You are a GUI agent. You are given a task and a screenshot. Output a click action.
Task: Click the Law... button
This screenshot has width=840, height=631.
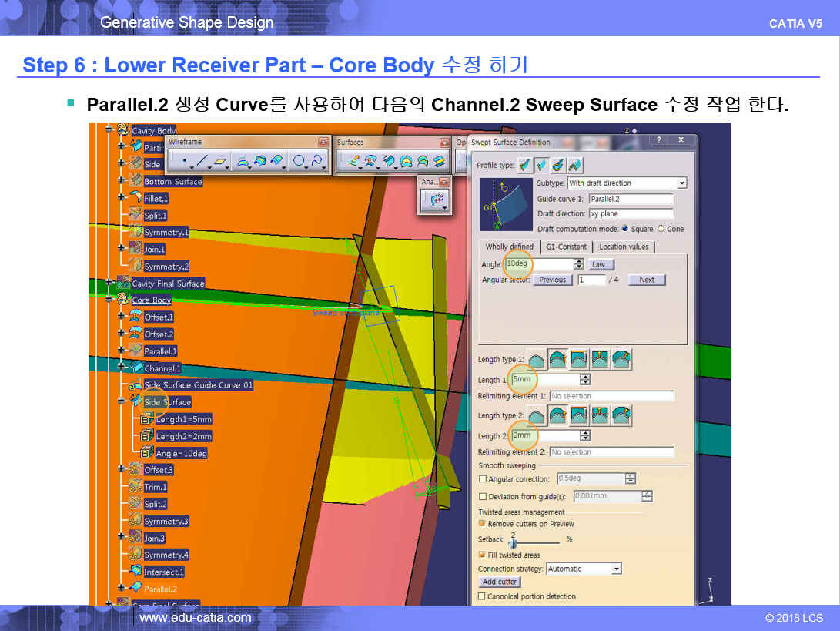pyautogui.click(x=601, y=264)
